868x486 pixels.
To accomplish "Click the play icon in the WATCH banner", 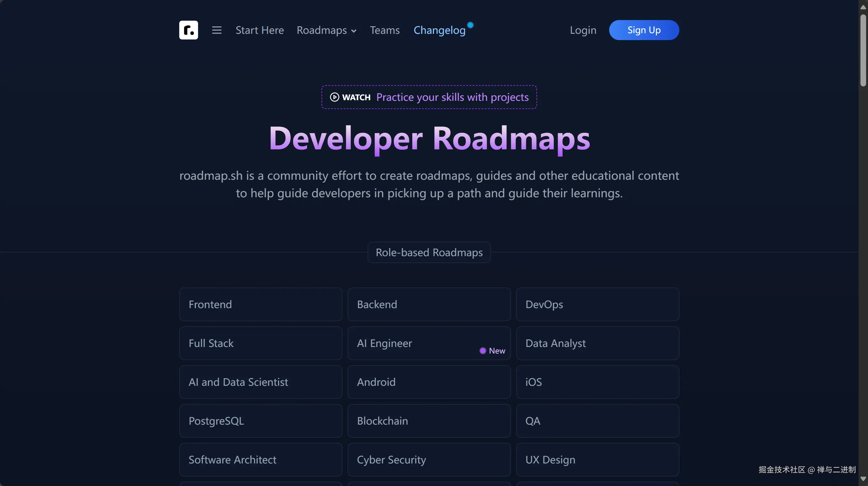I will (x=334, y=97).
